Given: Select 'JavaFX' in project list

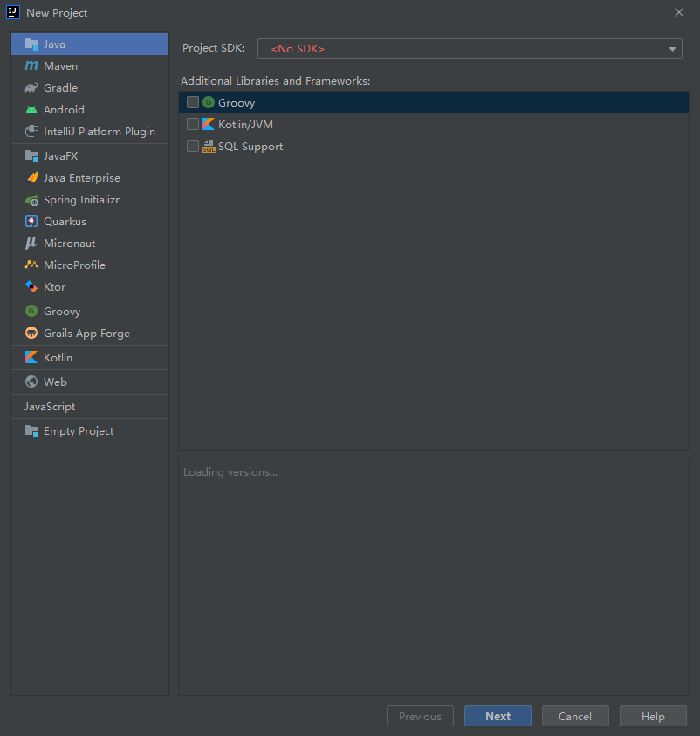Looking at the screenshot, I should pos(90,155).
